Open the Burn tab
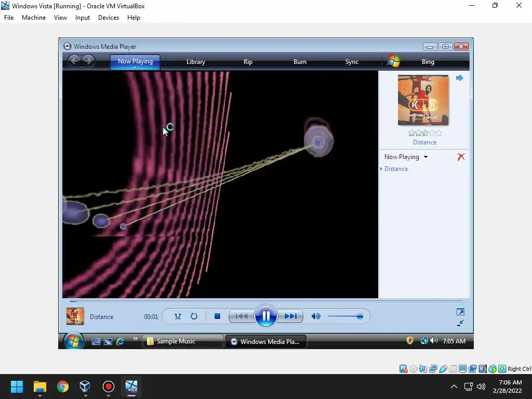This screenshot has height=399, width=532. pyautogui.click(x=300, y=62)
